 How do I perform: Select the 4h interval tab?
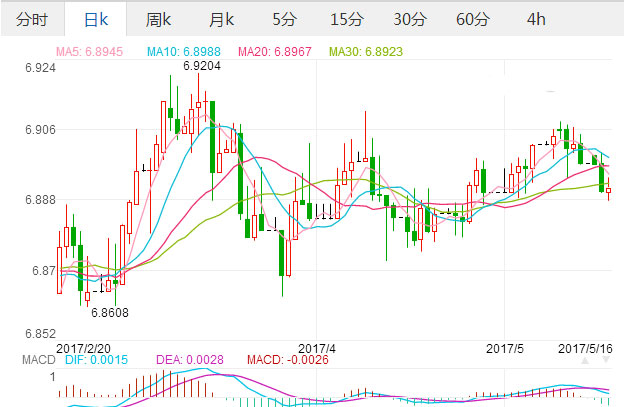click(536, 19)
